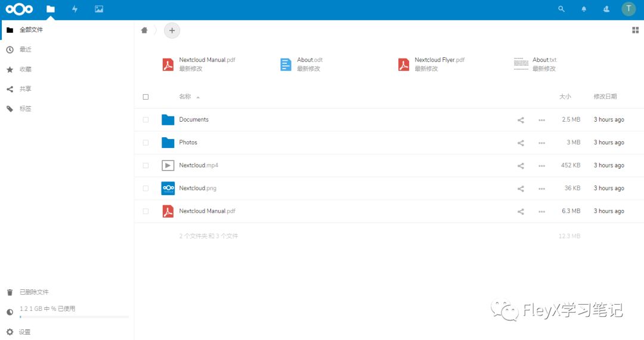
Task: Open the Nextcloud.mp4 file name
Action: [199, 165]
